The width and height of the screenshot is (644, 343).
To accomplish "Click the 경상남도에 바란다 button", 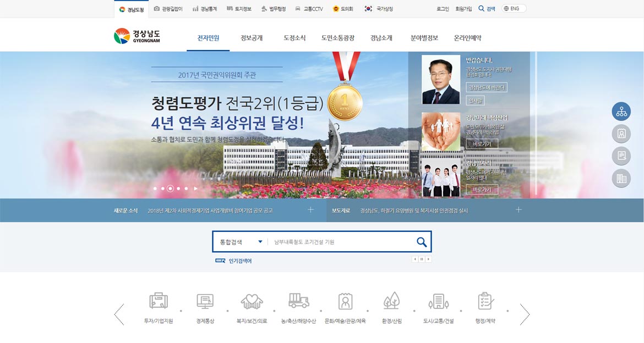I will tap(487, 87).
